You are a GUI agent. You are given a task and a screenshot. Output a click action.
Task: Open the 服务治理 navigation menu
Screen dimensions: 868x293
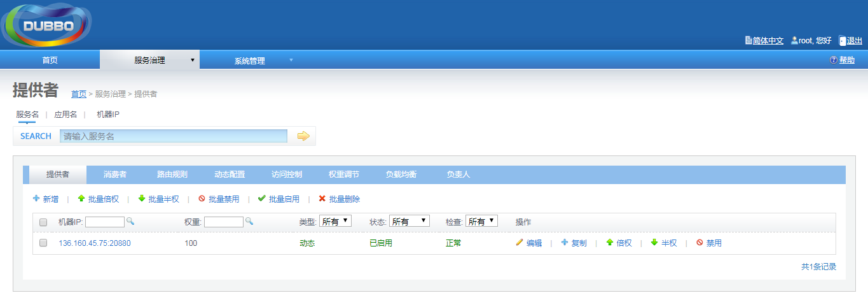[149, 61]
